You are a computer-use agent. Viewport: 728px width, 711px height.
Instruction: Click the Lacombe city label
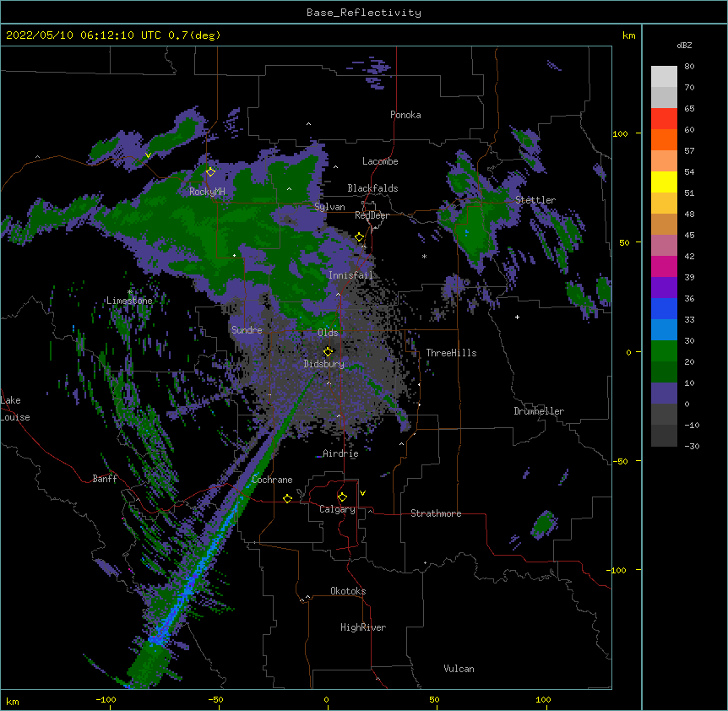pos(380,161)
